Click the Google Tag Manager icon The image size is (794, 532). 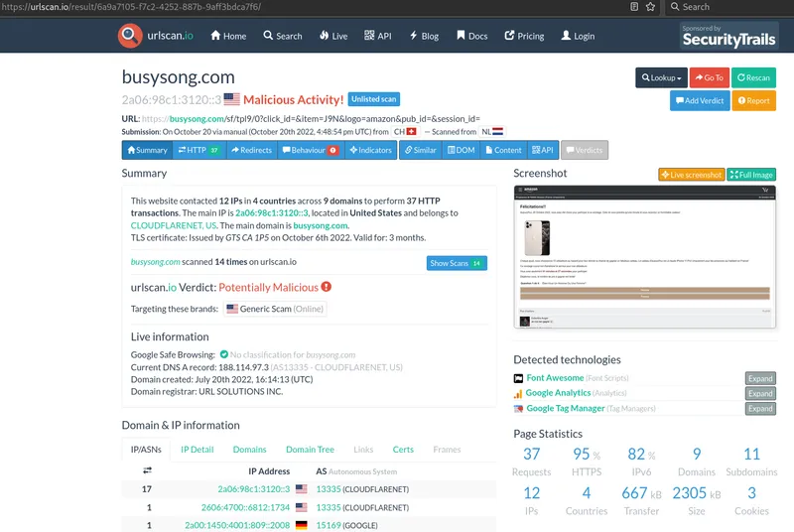tap(518, 409)
